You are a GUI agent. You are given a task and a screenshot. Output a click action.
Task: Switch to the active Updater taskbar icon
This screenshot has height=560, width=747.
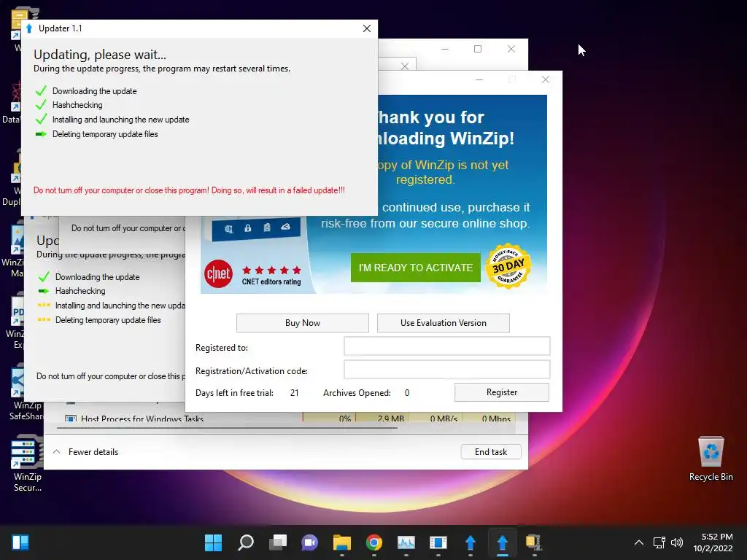[502, 542]
